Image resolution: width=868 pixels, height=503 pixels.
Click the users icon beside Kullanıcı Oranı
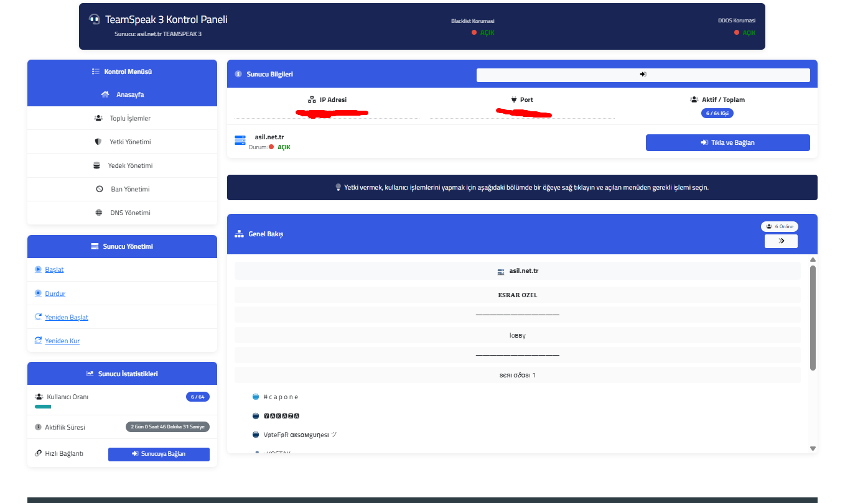click(39, 397)
